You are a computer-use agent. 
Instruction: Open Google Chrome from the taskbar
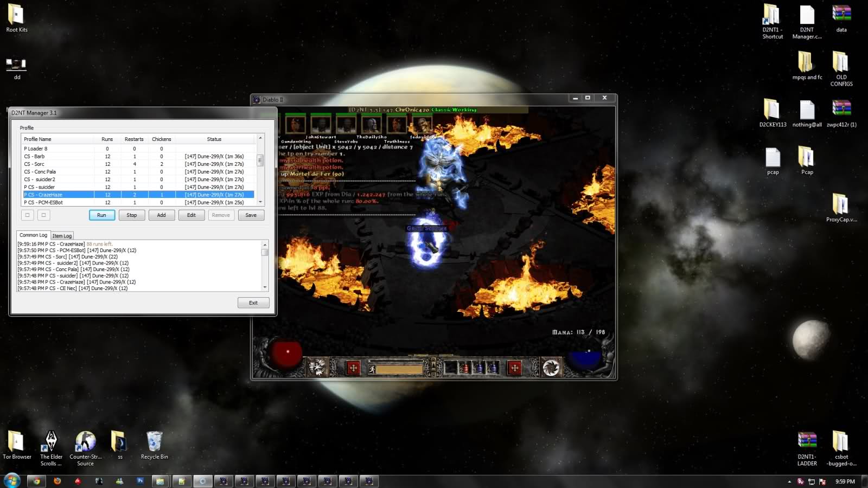[x=36, y=481]
